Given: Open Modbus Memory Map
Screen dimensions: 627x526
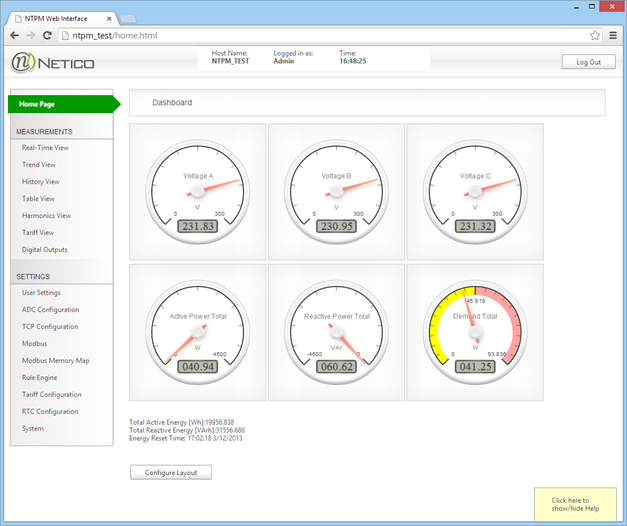Looking at the screenshot, I should pyautogui.click(x=56, y=360).
